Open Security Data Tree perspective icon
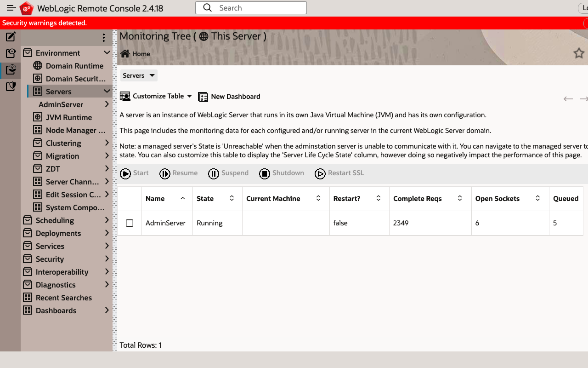 [x=11, y=86]
